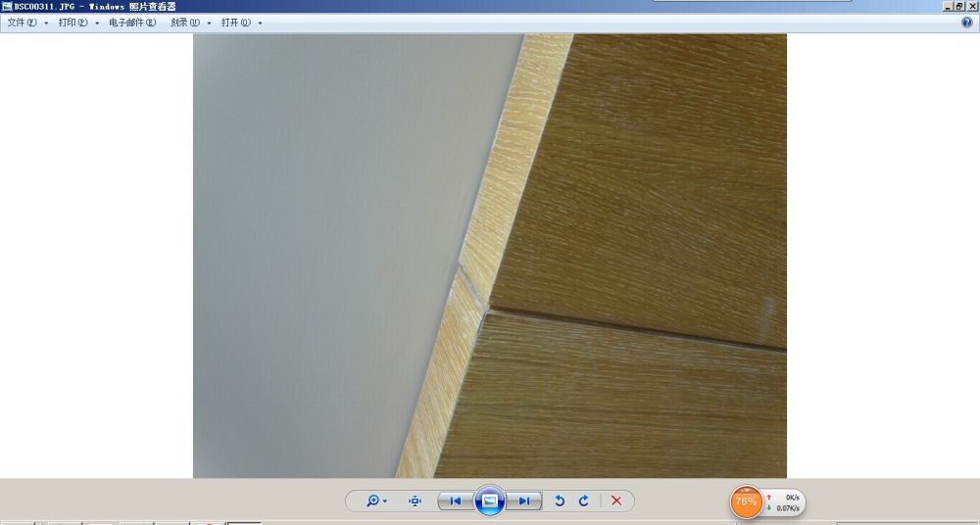Go to the previous photo
Image resolution: width=980 pixels, height=525 pixels.
click(x=455, y=501)
